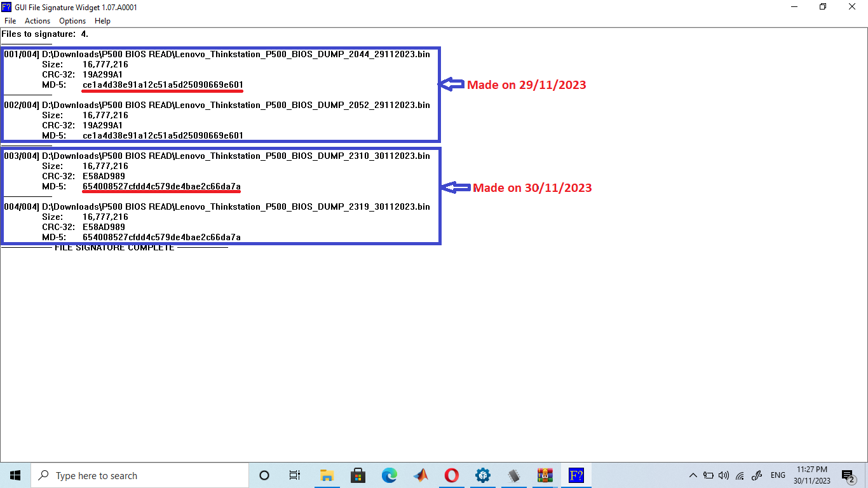Screen dimensions: 868x488
Task: Click the MD-5 hash of file 004/004
Action: coord(161,237)
